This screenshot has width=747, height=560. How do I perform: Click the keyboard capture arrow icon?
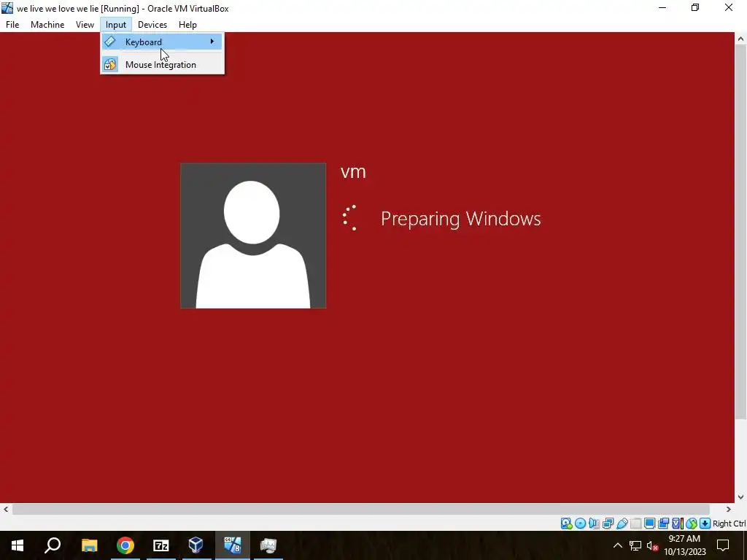(705, 524)
